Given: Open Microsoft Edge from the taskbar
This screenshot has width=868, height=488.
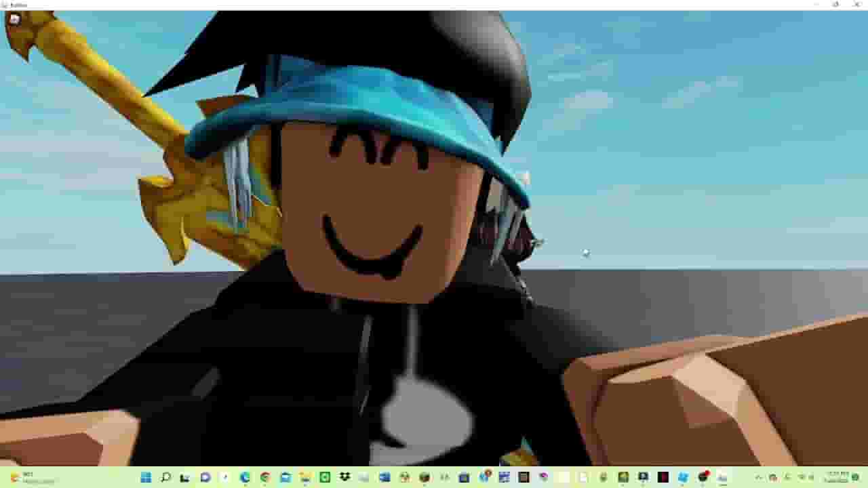Looking at the screenshot, I should click(245, 477).
